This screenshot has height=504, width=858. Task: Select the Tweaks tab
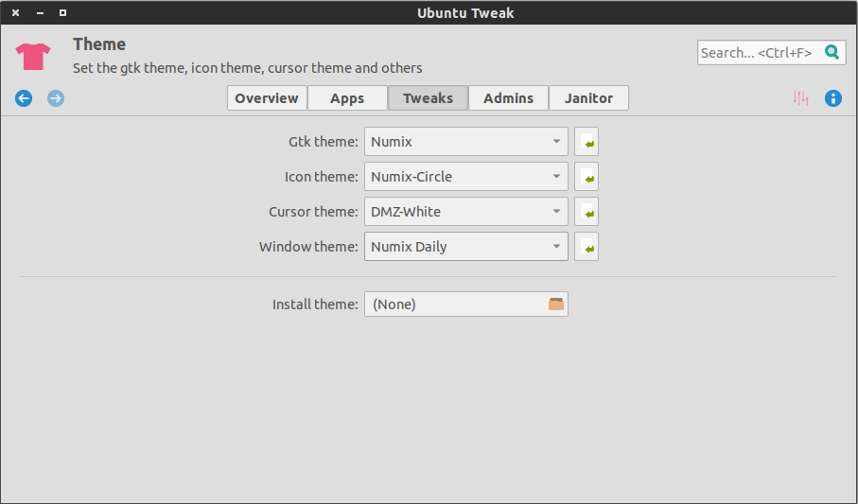(x=428, y=98)
